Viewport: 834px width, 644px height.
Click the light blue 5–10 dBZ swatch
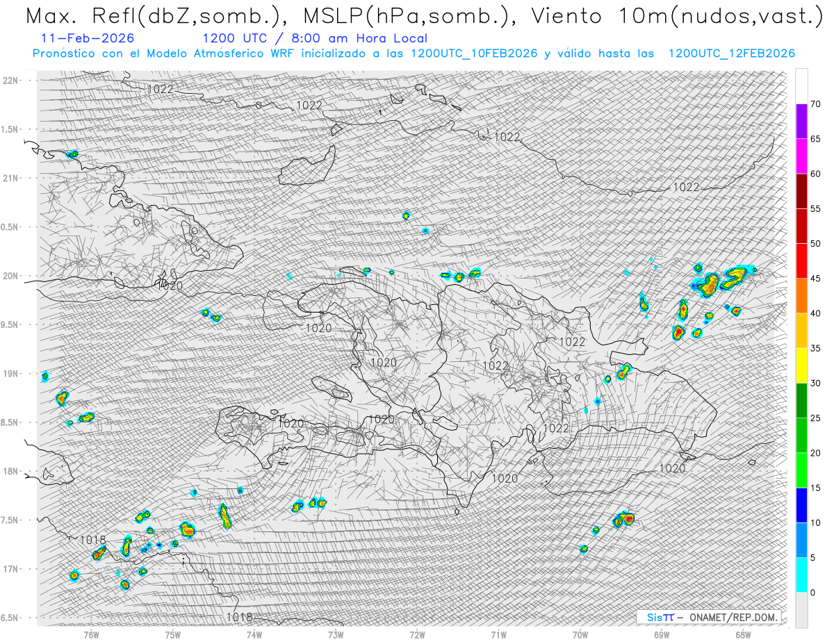point(801,540)
